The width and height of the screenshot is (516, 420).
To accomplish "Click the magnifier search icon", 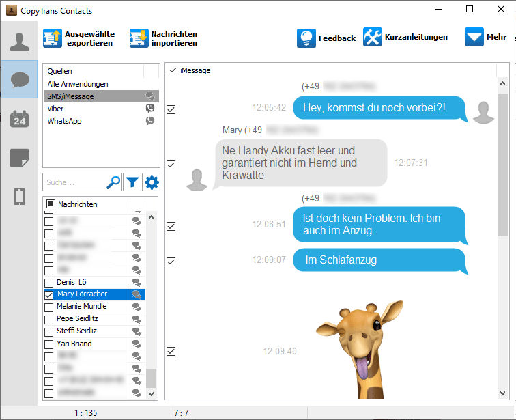I will 113,182.
